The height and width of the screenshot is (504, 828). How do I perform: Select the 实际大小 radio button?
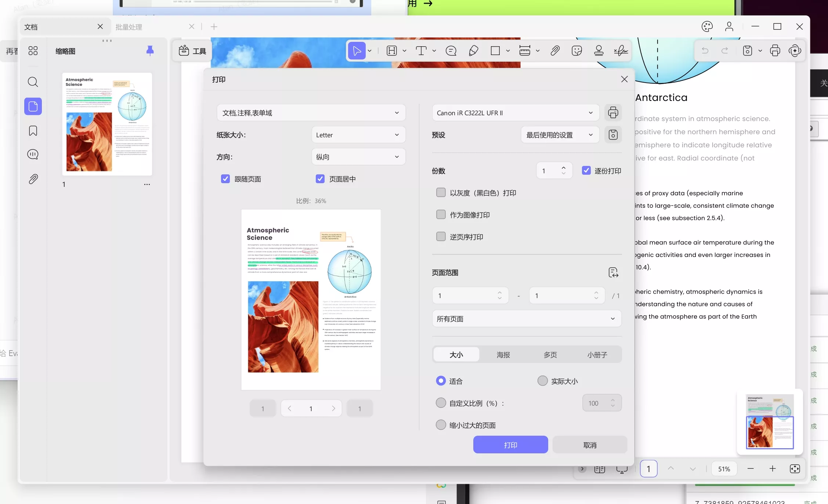[542, 381]
